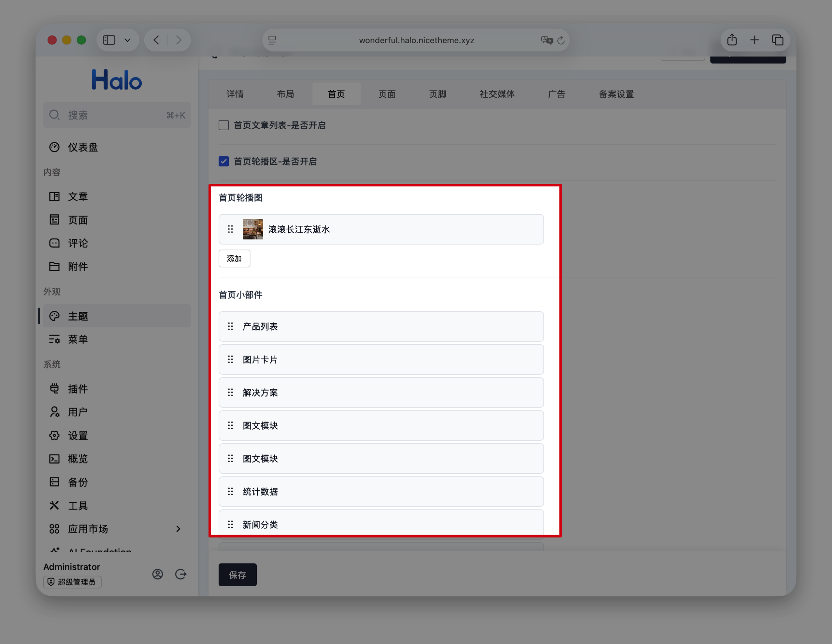
Task: Click the 工具 tools icon
Action: pos(55,505)
